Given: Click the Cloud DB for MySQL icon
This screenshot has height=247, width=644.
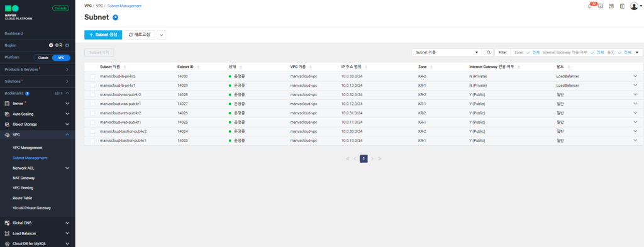Looking at the screenshot, I should (7, 244).
